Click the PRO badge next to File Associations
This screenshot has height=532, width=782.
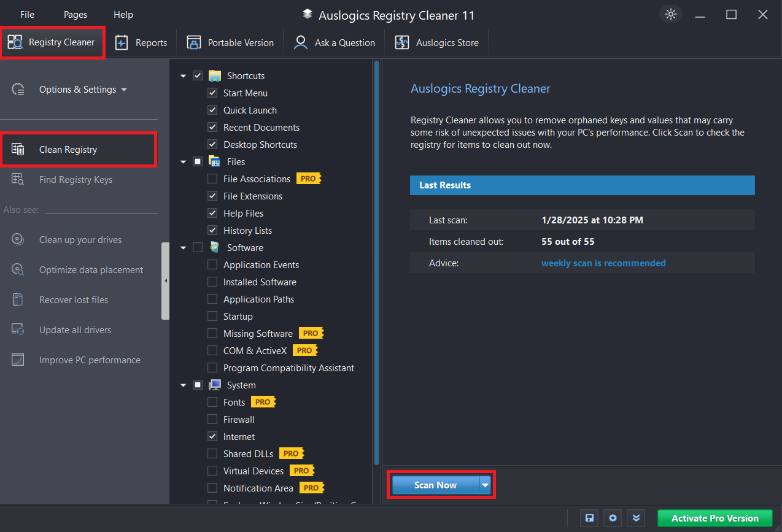pyautogui.click(x=309, y=179)
